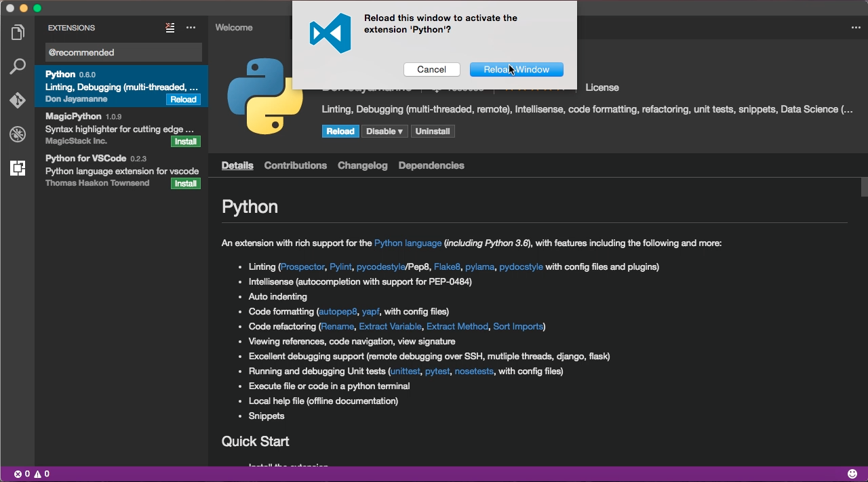Install the MagicPython extension
Viewport: 868px width, 482px height.
click(x=186, y=142)
